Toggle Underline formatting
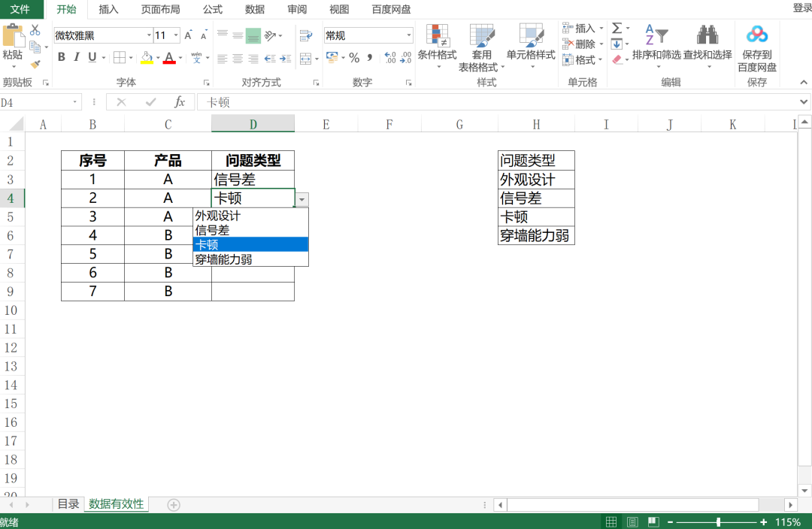Screen dimensions: 812x529 (x=92, y=57)
